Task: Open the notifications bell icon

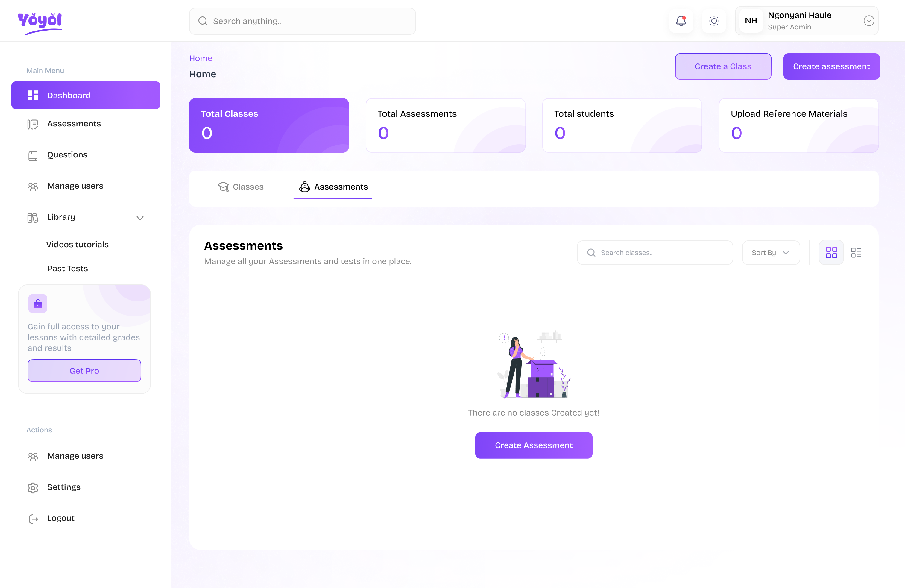Action: 681,21
